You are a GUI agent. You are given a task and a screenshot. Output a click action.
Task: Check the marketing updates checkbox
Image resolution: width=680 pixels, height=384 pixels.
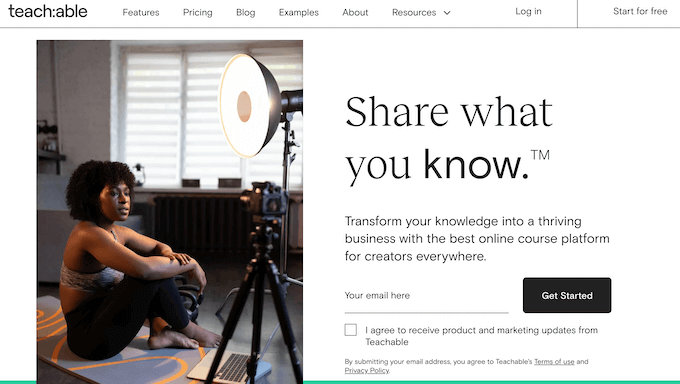[x=351, y=330]
